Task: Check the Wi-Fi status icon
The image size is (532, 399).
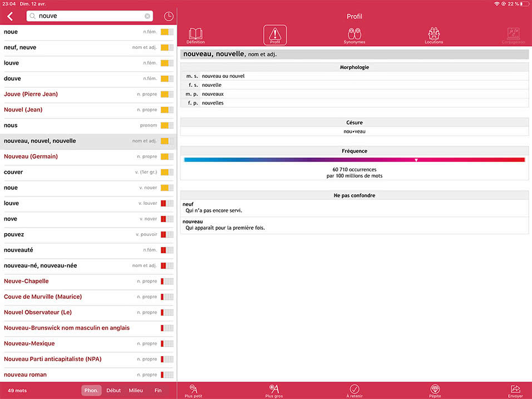Action: 497,4
